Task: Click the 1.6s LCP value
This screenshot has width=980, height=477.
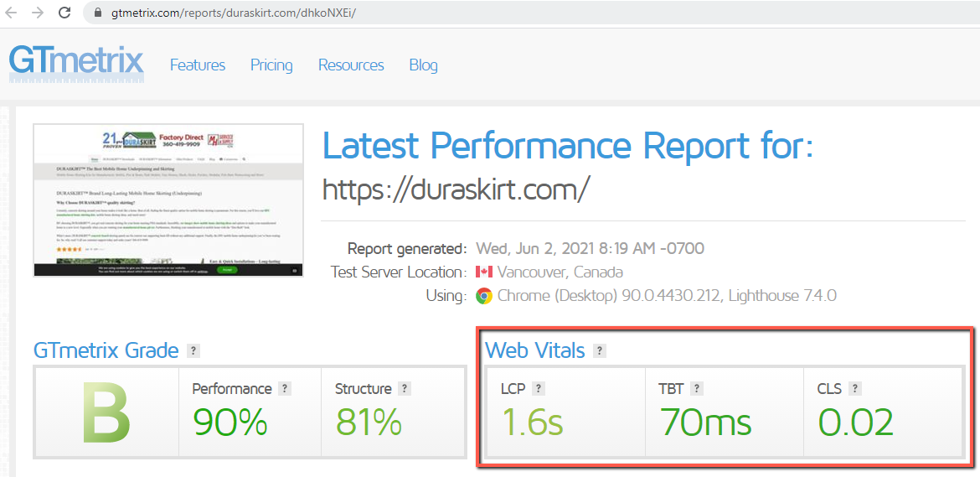Action: pos(533,422)
